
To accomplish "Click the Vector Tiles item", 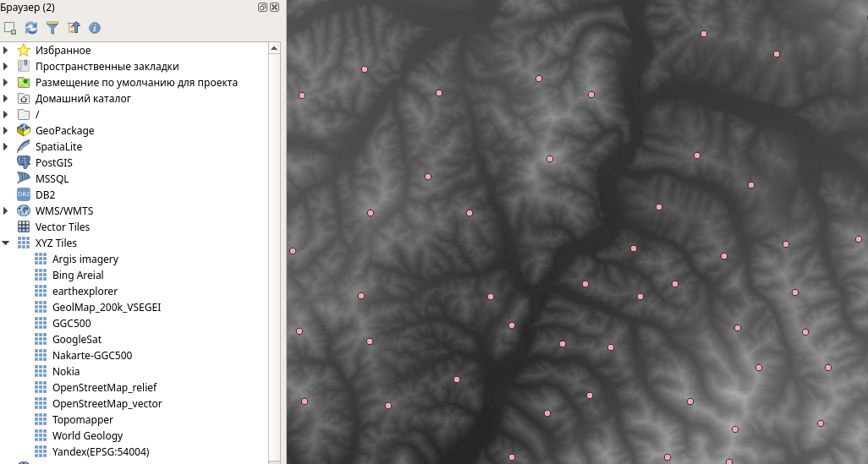I will click(62, 227).
